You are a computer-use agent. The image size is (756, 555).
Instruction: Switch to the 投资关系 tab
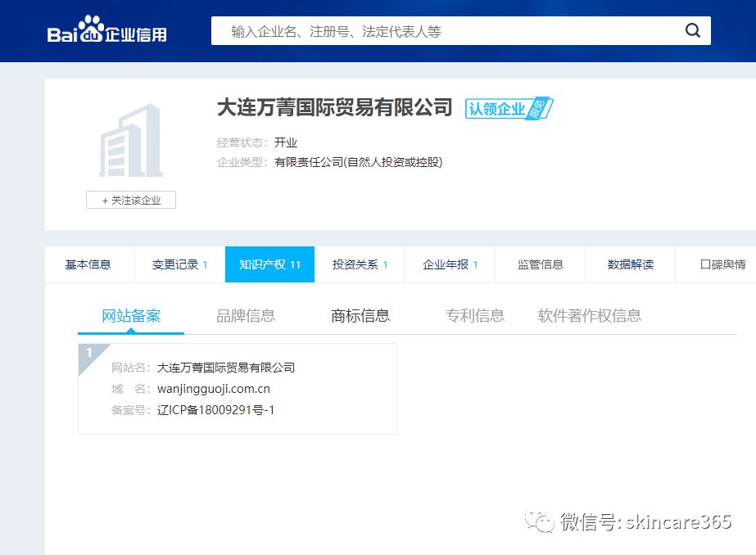click(x=357, y=264)
